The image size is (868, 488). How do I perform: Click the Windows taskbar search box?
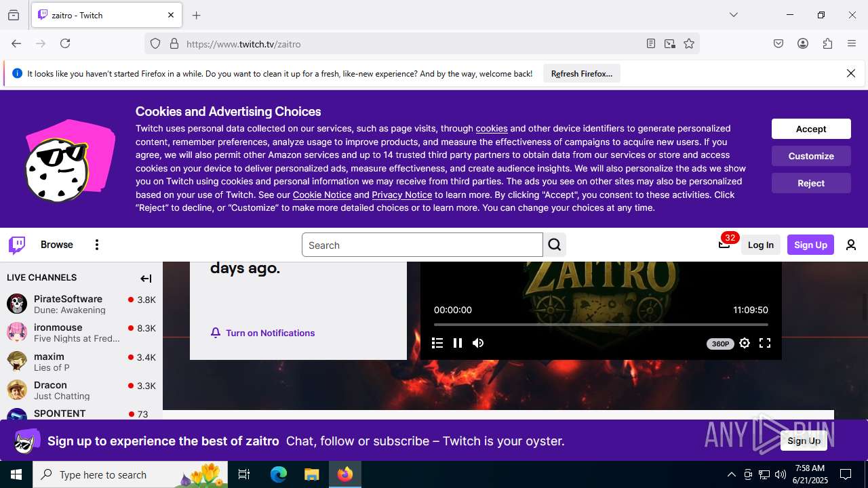131,474
